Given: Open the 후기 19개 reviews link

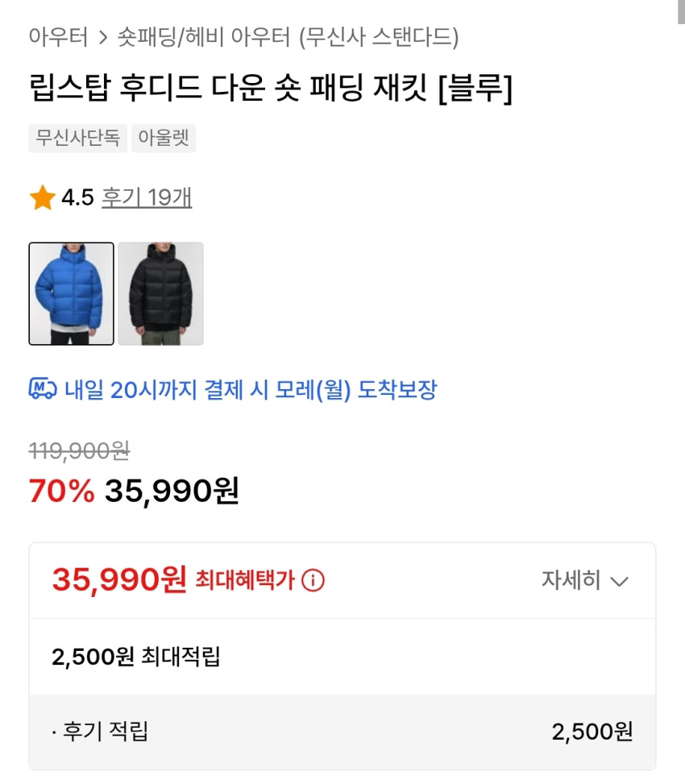Looking at the screenshot, I should coord(147,197).
